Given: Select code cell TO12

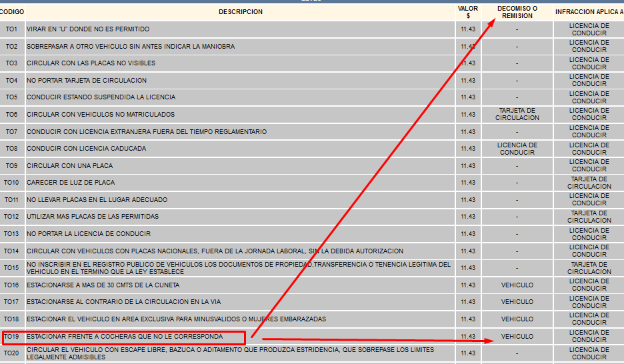Looking at the screenshot, I should coord(11,217).
